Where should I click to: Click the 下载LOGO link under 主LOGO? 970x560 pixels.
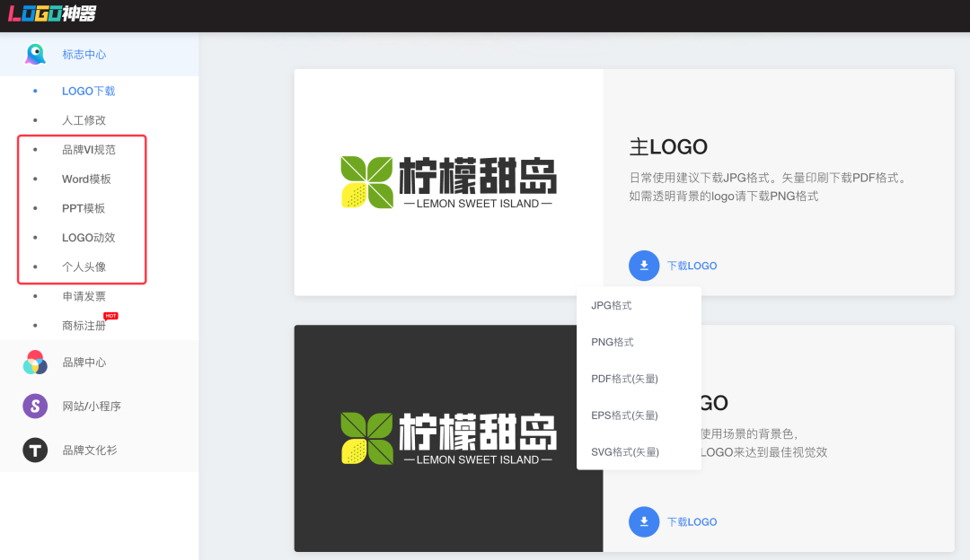(692, 267)
